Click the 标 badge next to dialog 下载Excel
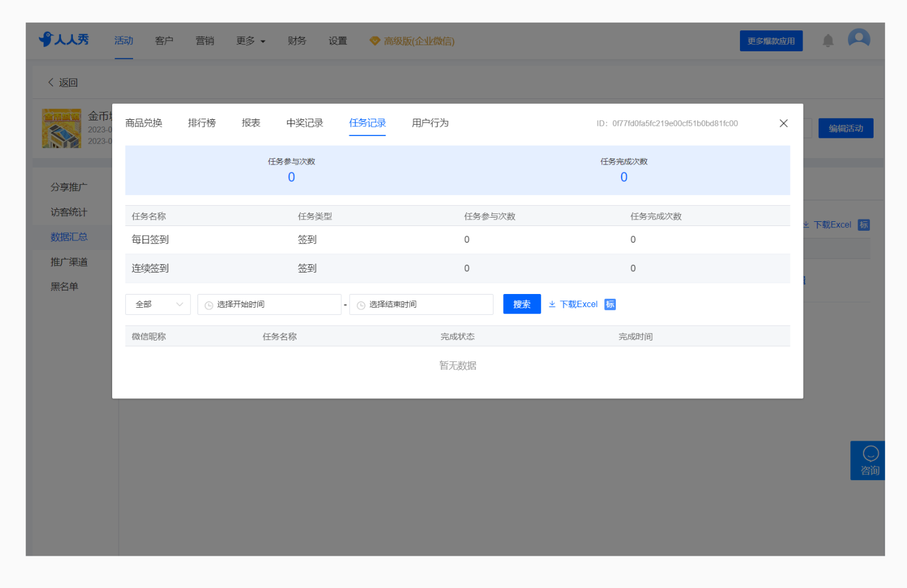The width and height of the screenshot is (907, 588). click(x=610, y=304)
